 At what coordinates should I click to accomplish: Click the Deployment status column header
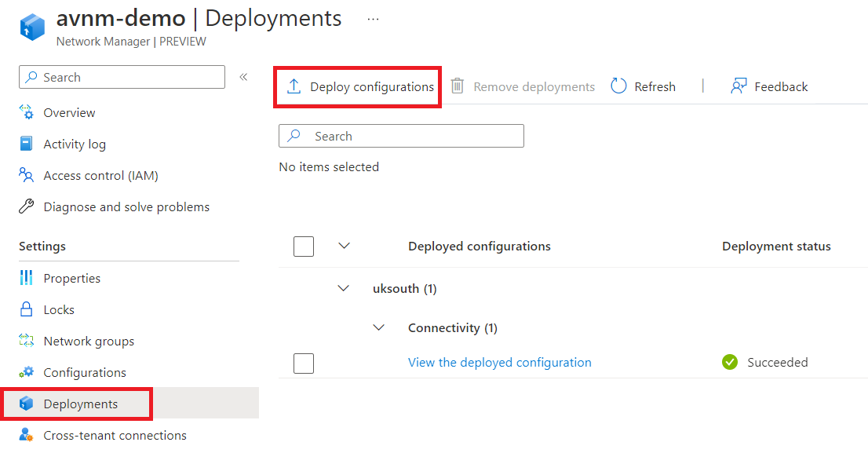click(x=776, y=247)
